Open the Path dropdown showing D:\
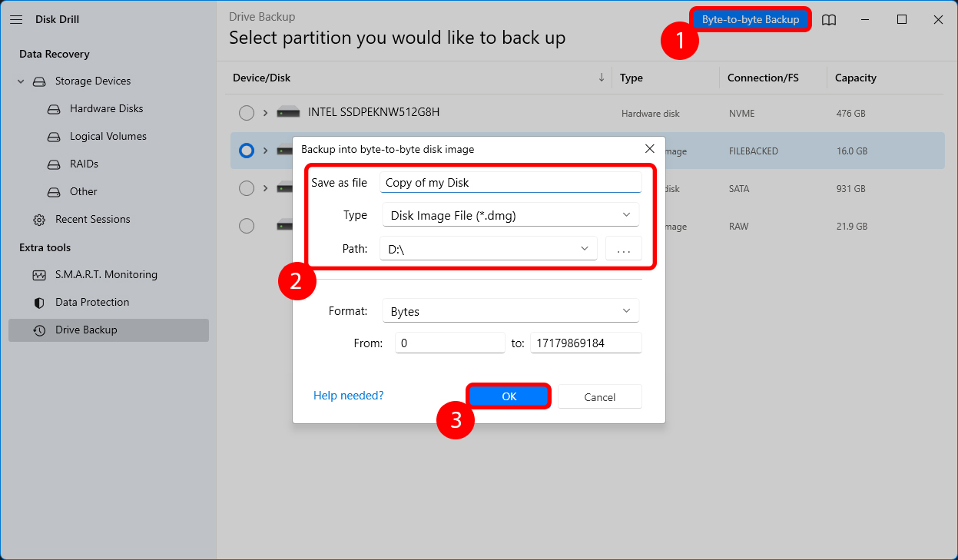The width and height of the screenshot is (958, 560). click(x=584, y=248)
